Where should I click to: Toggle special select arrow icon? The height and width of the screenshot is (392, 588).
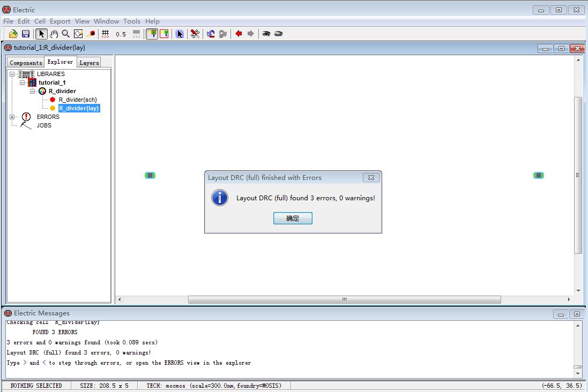point(180,34)
